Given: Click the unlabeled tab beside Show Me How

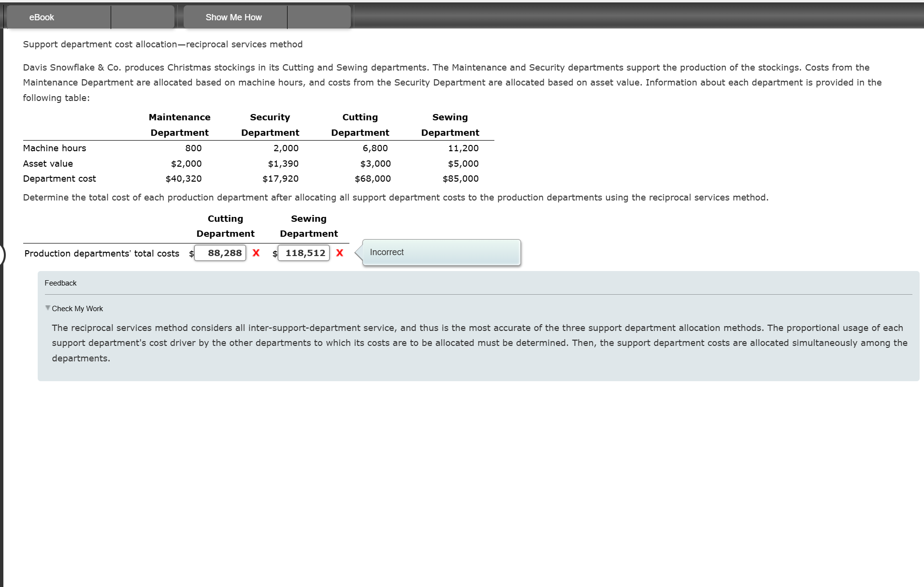Looking at the screenshot, I should point(318,17).
